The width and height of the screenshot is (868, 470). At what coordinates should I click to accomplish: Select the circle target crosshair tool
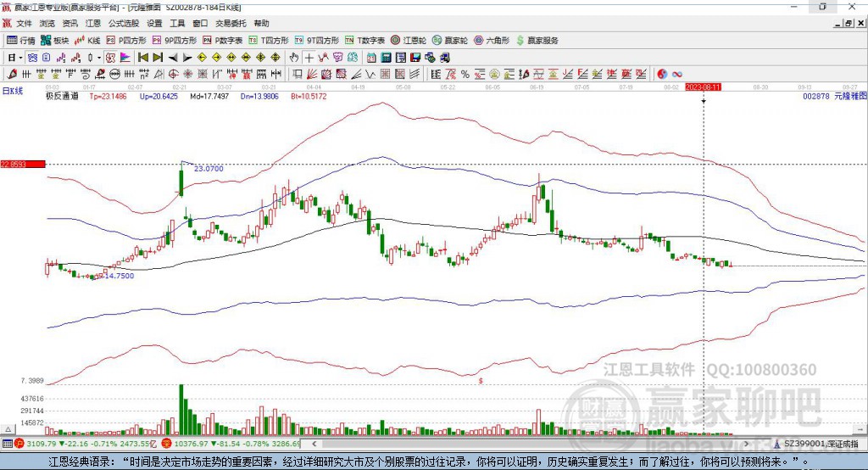pyautogui.click(x=173, y=75)
